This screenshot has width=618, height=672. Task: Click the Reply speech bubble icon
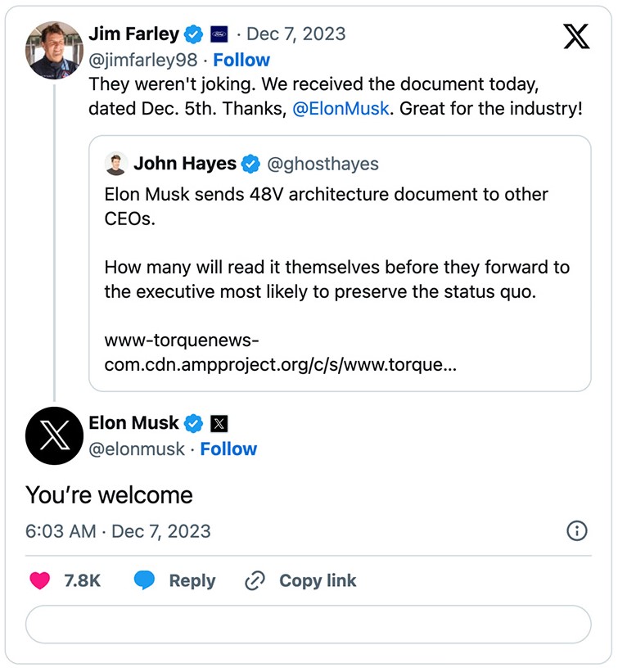(146, 580)
